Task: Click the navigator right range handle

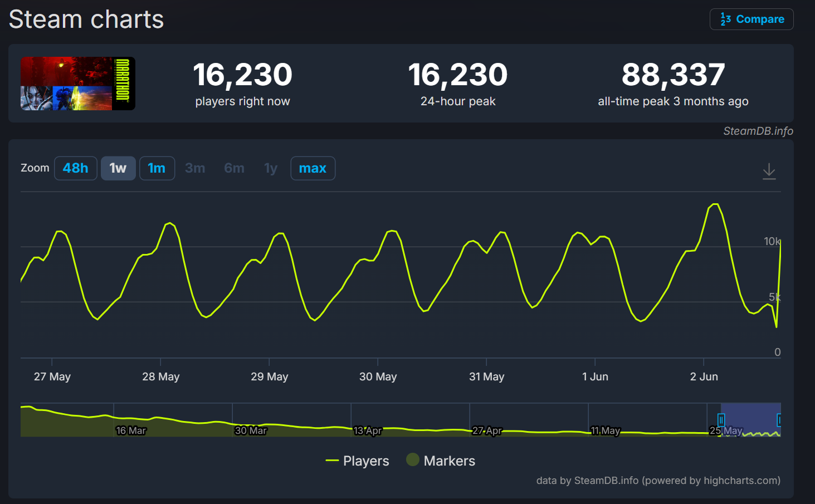Action: click(779, 420)
